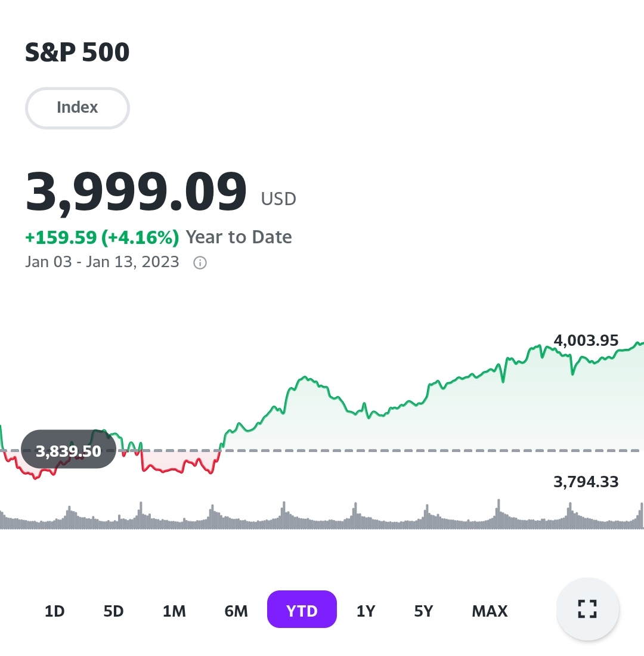Show the 1M chart range

tap(174, 611)
